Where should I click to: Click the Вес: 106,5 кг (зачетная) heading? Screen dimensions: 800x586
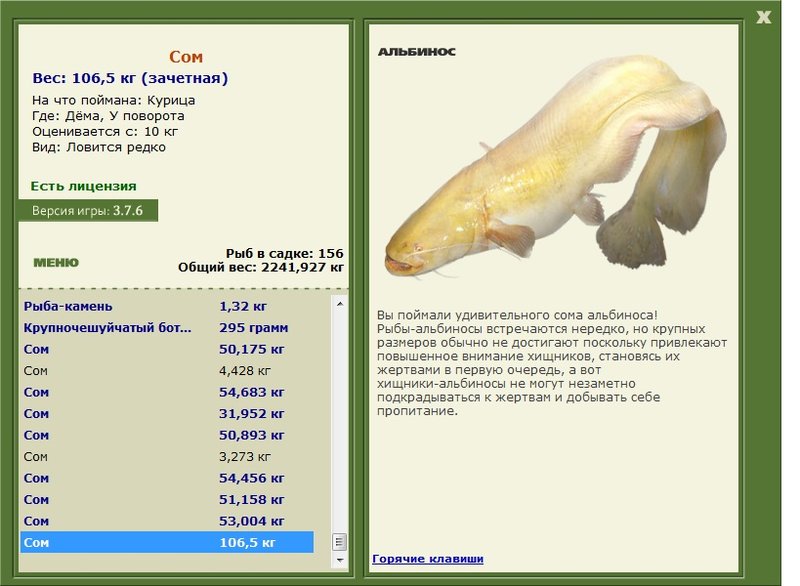(x=130, y=78)
